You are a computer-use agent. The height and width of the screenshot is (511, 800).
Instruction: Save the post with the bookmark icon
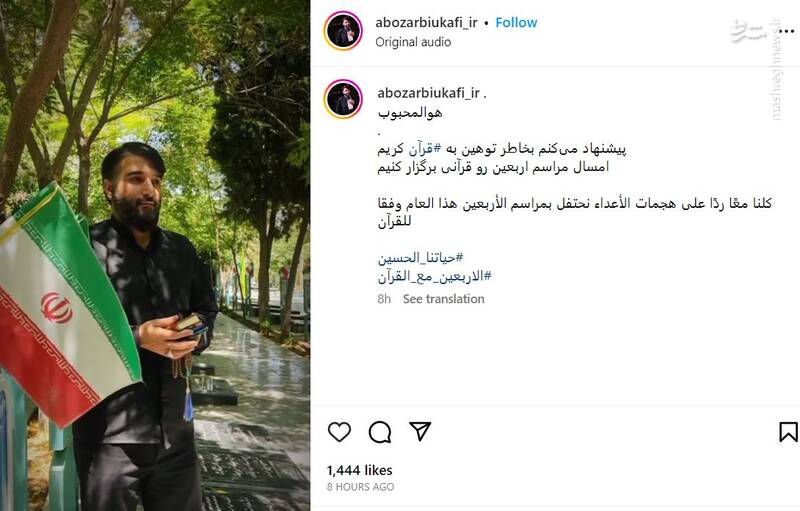point(788,432)
